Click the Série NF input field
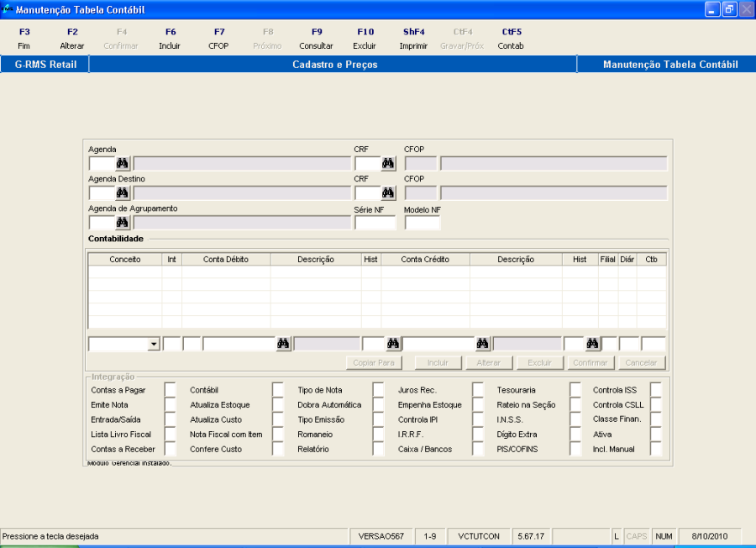The width and height of the screenshot is (756, 548). pyautogui.click(x=375, y=223)
